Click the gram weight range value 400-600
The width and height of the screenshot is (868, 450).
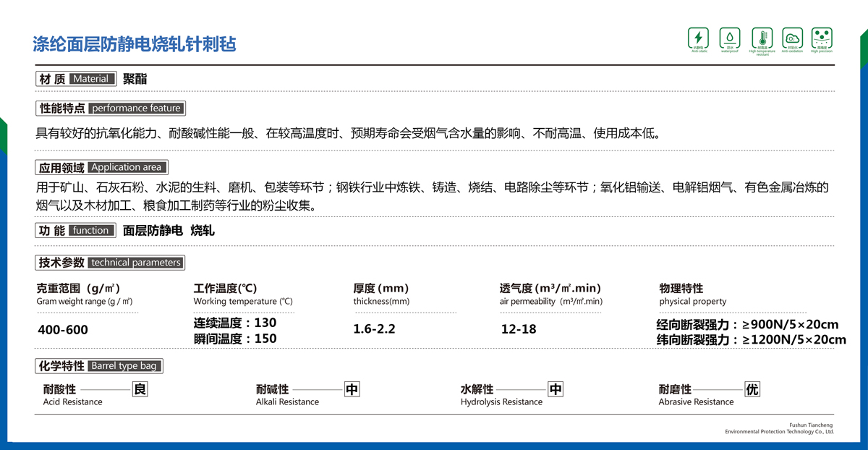62,330
